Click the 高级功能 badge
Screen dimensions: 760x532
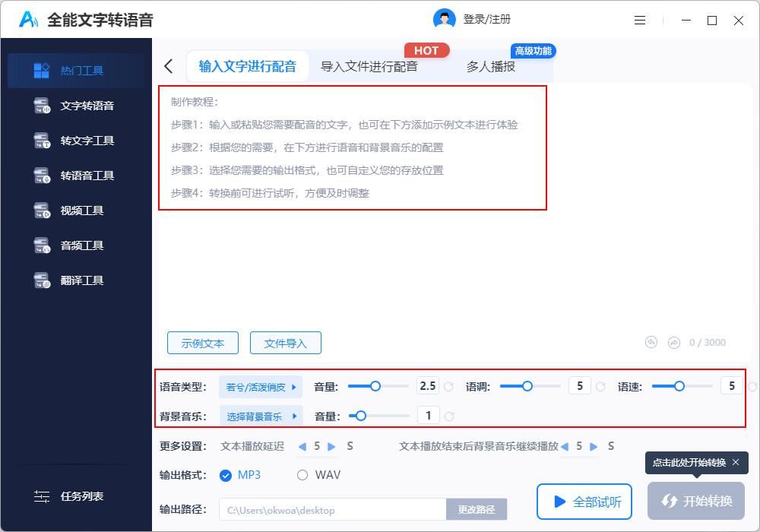534,51
